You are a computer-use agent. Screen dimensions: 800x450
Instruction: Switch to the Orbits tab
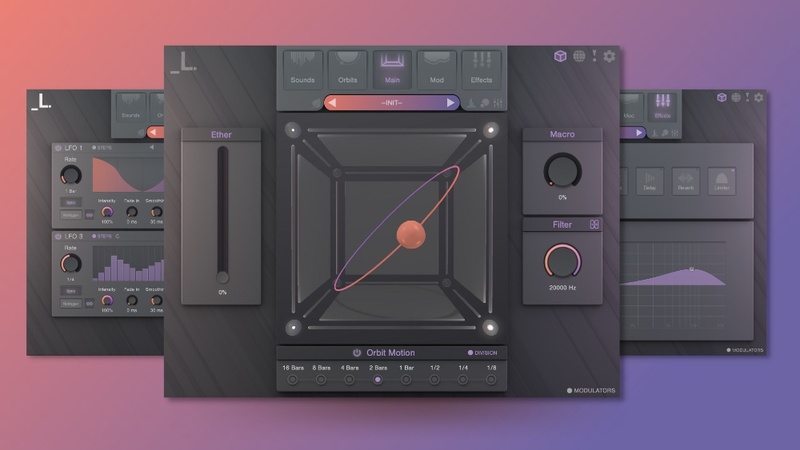347,69
